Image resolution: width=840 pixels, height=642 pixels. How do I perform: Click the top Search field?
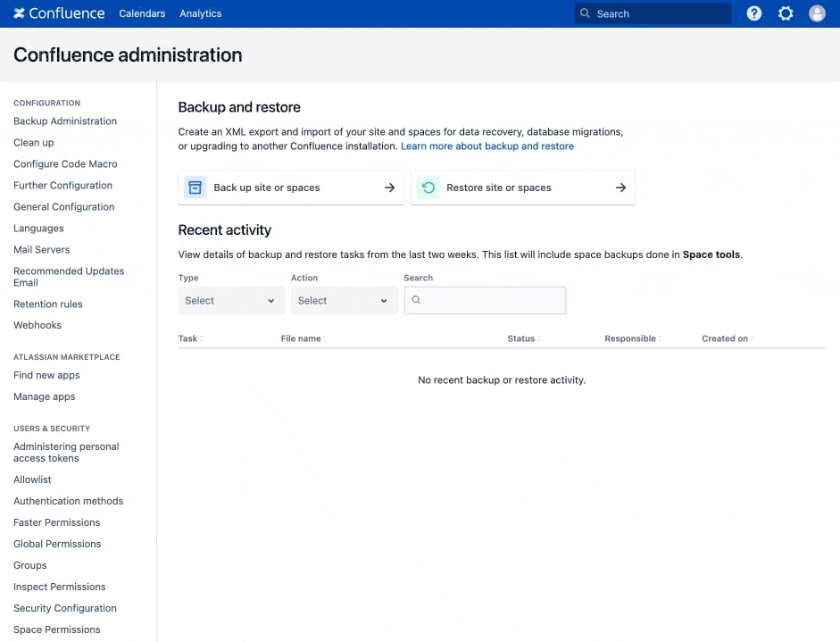[x=653, y=13]
